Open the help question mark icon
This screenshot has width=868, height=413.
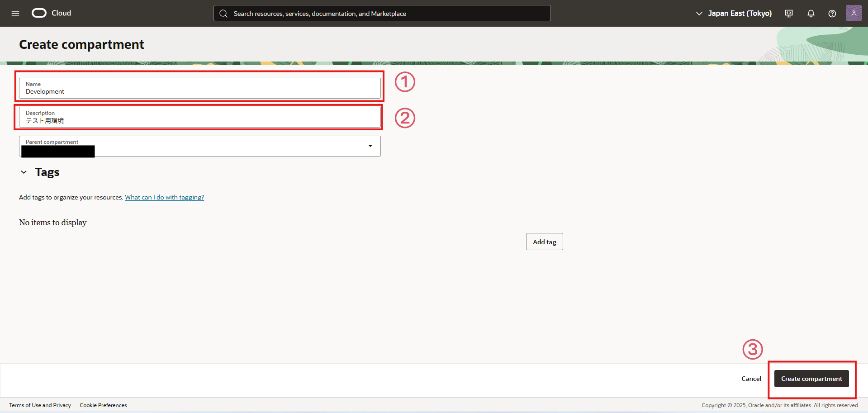[832, 14]
